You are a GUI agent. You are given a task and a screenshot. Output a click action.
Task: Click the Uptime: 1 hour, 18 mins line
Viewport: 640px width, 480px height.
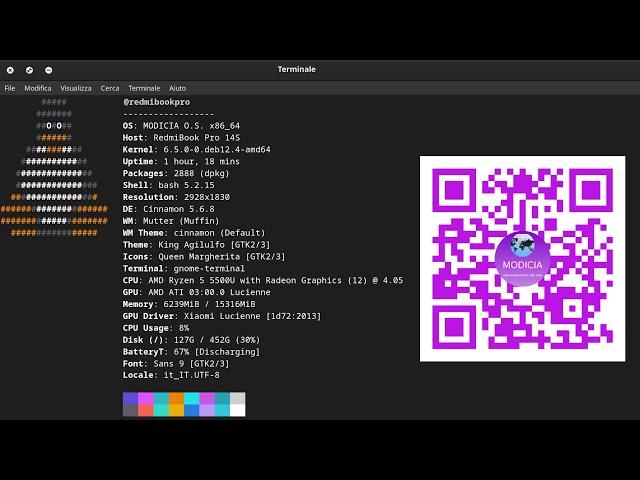181,161
